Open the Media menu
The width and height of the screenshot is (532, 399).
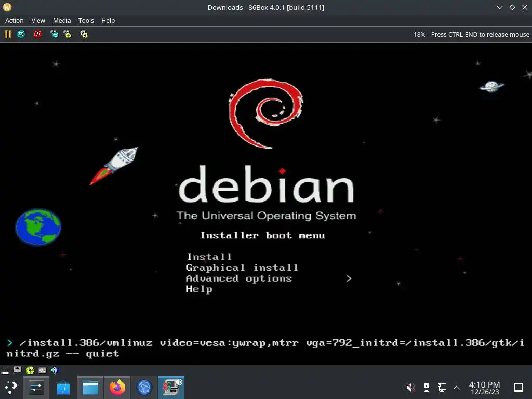pos(62,21)
